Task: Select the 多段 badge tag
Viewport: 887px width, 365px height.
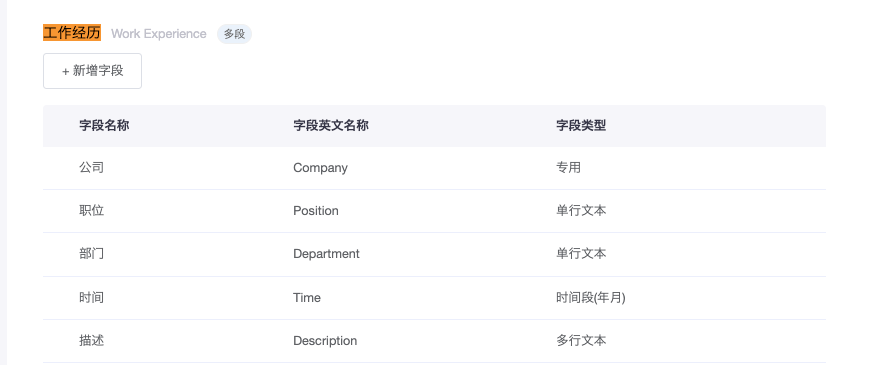Action: coord(234,34)
